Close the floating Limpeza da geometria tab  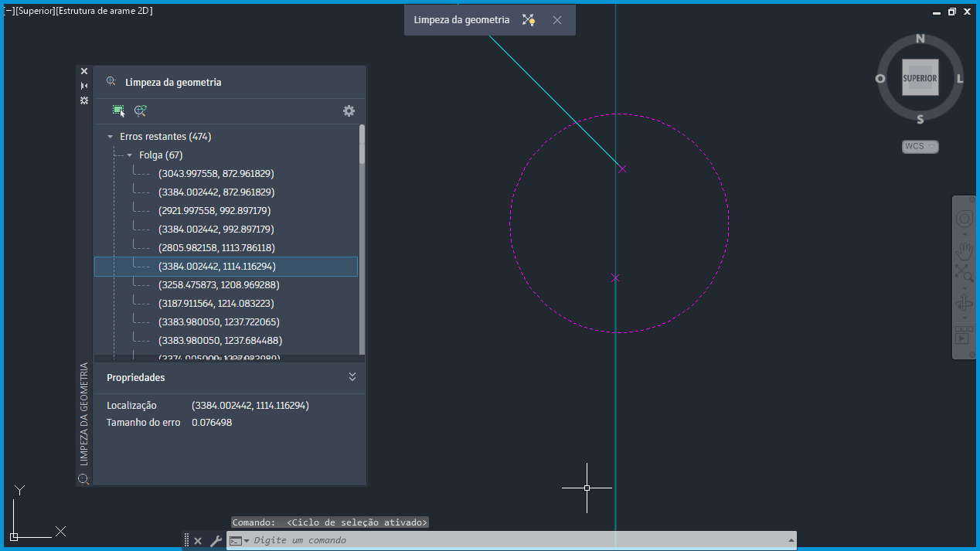(x=557, y=20)
